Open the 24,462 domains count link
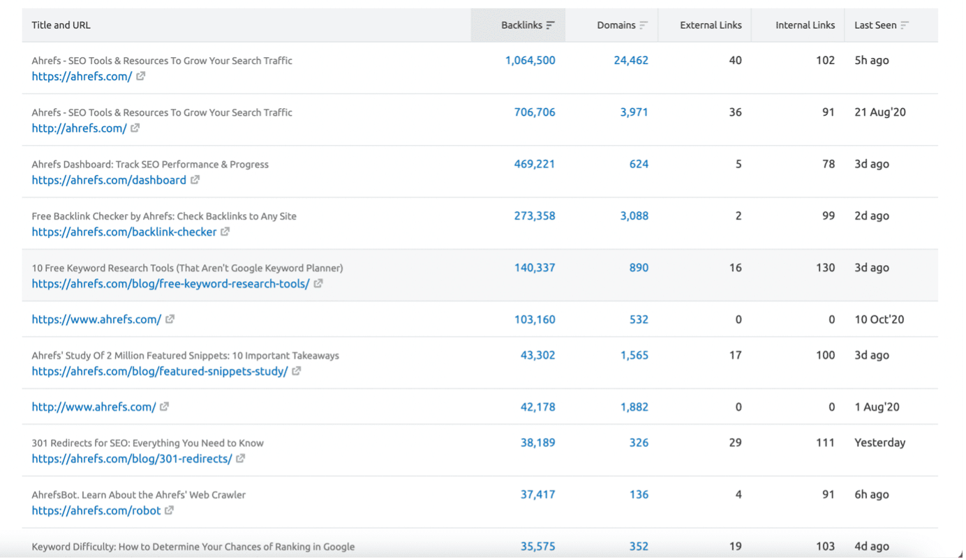Image resolution: width=966 pixels, height=560 pixels. [630, 61]
